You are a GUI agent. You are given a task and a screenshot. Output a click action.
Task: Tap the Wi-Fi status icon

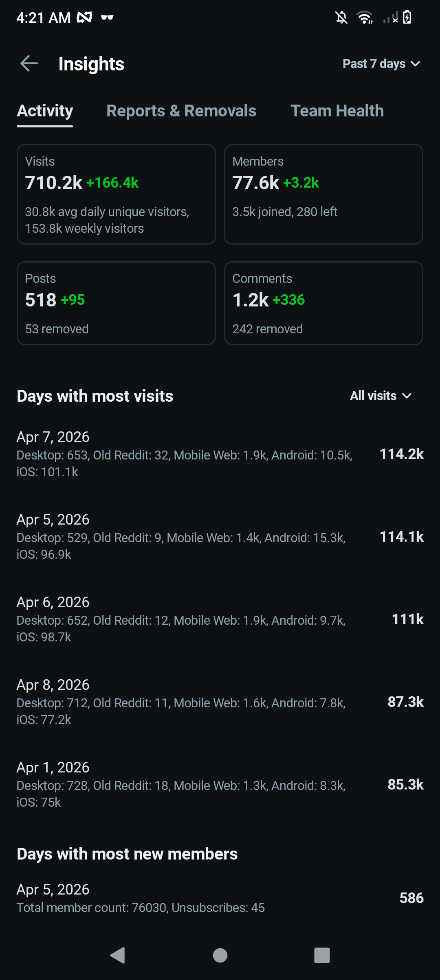tap(365, 17)
